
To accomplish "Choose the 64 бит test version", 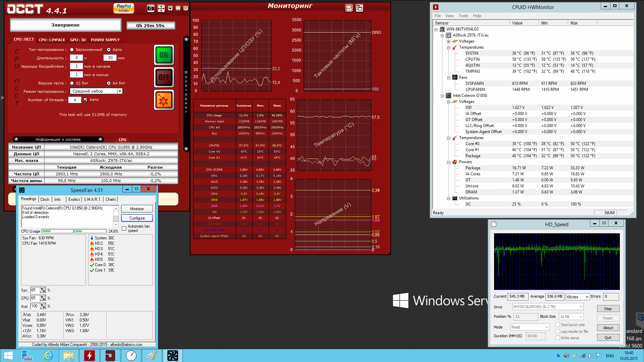I will tap(109, 83).
